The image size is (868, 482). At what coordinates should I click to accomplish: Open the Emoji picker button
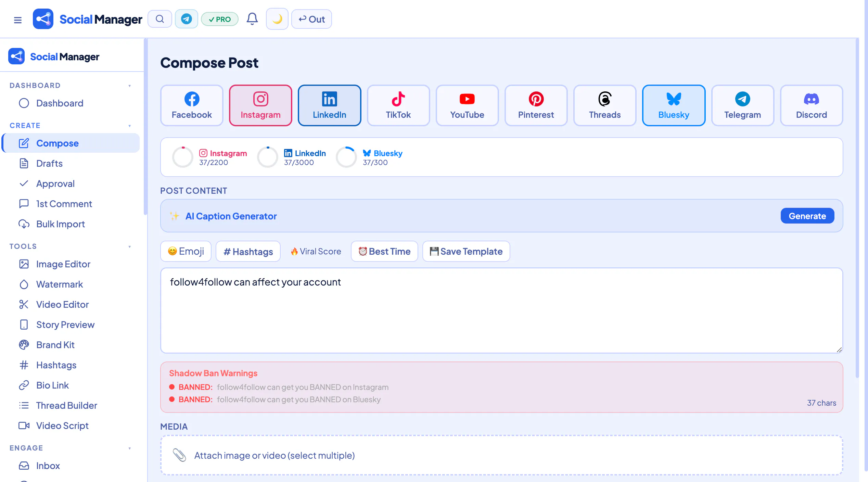pyautogui.click(x=186, y=251)
